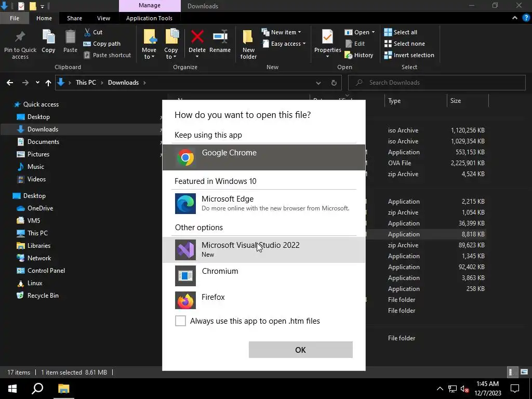
Task: Open the File menu tab
Action: pyautogui.click(x=15, y=18)
